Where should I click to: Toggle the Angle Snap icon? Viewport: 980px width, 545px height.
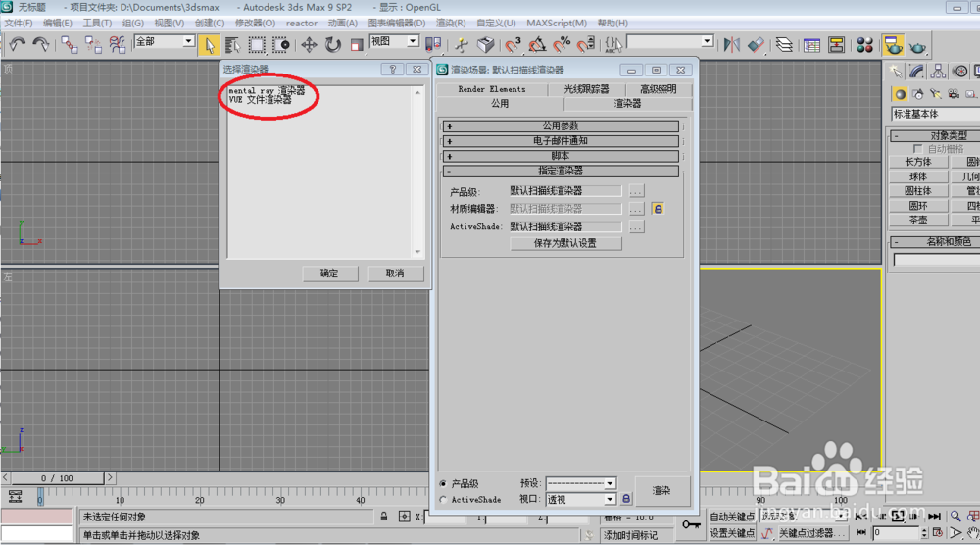coord(537,44)
